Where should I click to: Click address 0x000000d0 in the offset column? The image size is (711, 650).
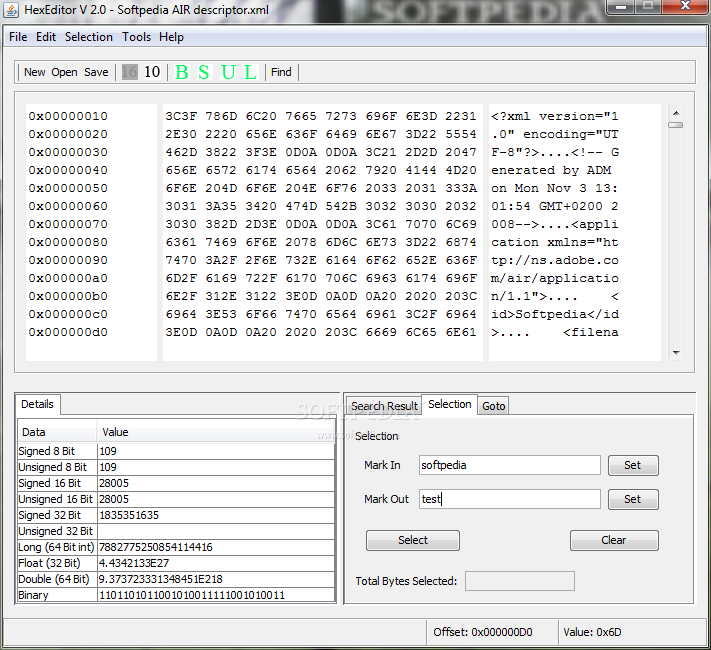68,332
